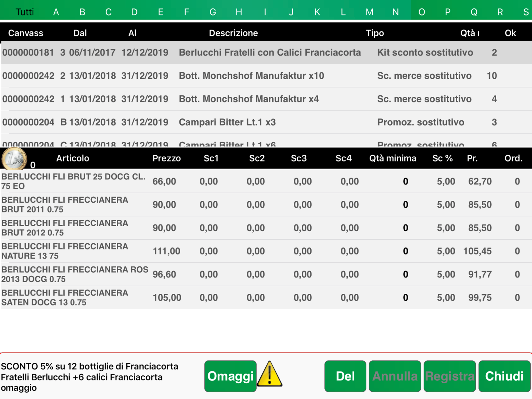Image resolution: width=532 pixels, height=399 pixels.
Task: Click date 12/12/2019 in first canvass row
Action: pos(145,52)
